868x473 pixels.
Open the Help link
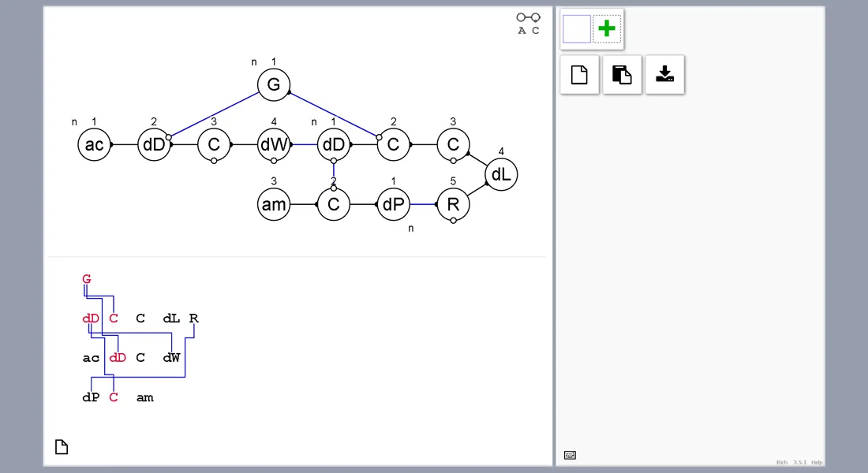click(817, 463)
